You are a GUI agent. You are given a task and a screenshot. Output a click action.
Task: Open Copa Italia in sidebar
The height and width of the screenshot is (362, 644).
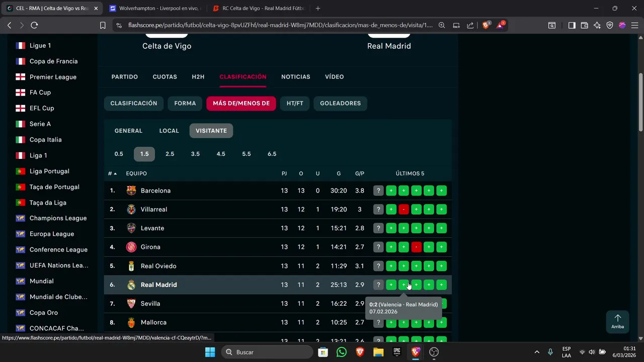click(46, 140)
